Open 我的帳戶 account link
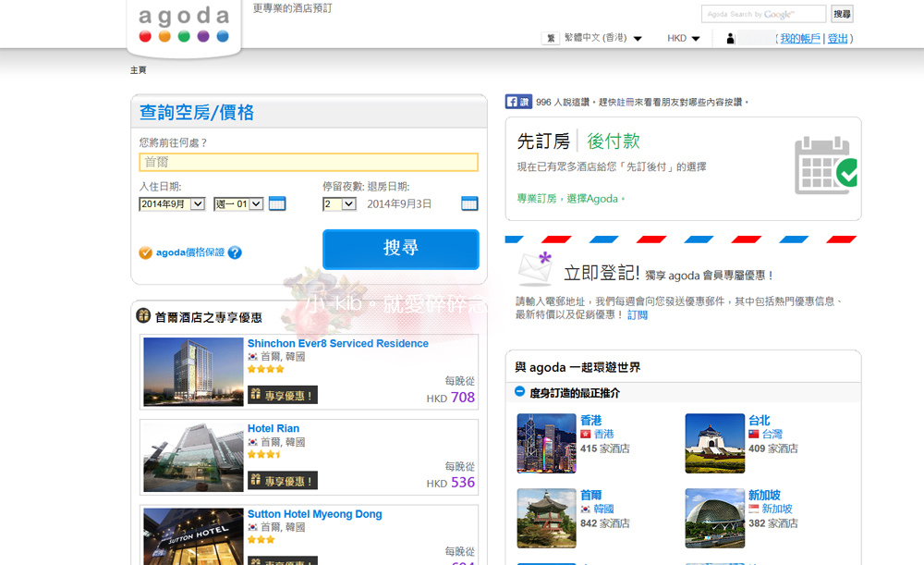 pyautogui.click(x=799, y=39)
